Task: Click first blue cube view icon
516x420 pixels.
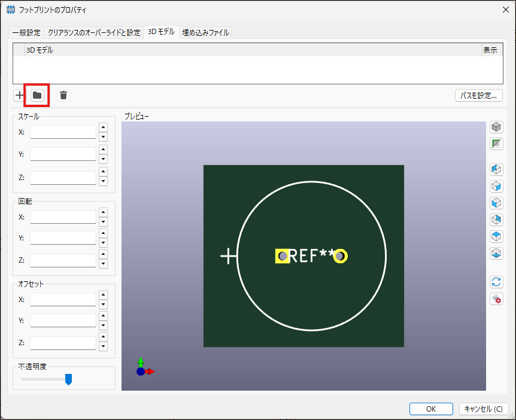Action: [496, 169]
